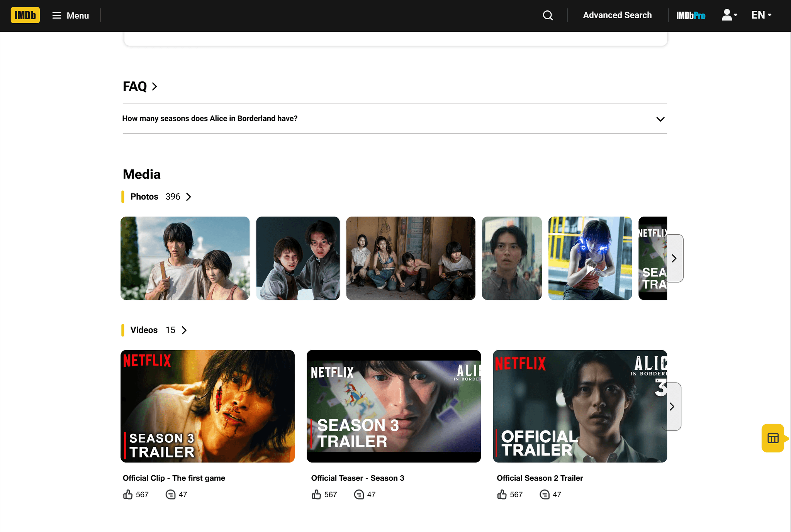Viewport: 791px width, 532px height.
Task: Play the Season 3 Trailer first-game thumbnail
Action: [207, 406]
